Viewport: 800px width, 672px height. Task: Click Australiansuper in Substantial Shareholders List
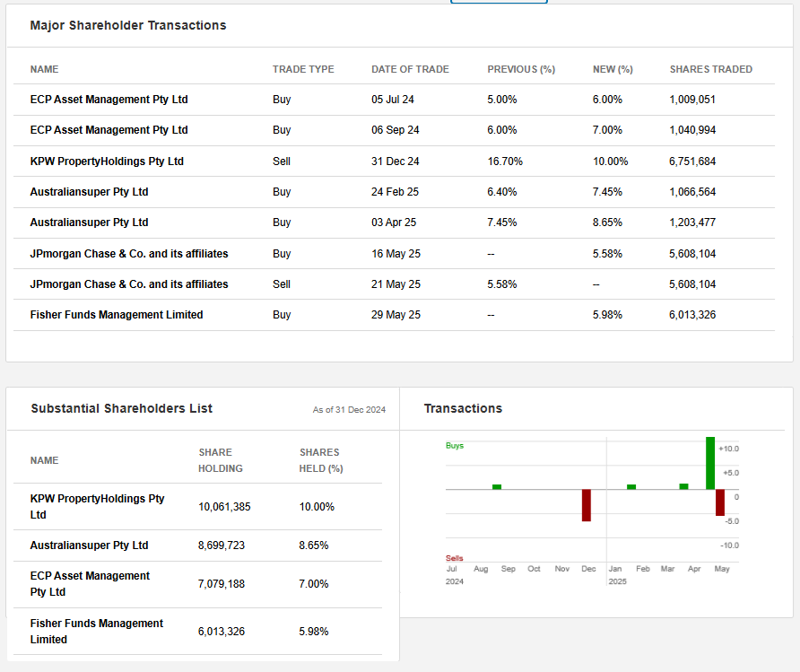89,545
